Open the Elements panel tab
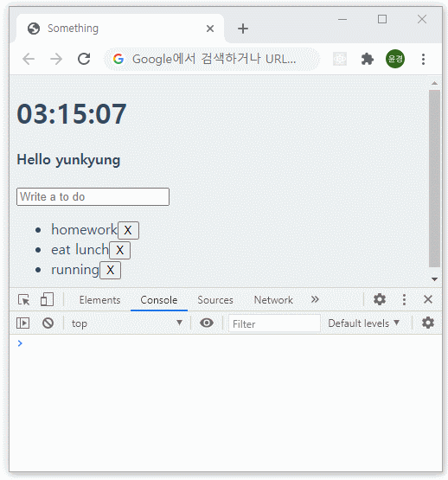This screenshot has width=448, height=480. (x=99, y=300)
